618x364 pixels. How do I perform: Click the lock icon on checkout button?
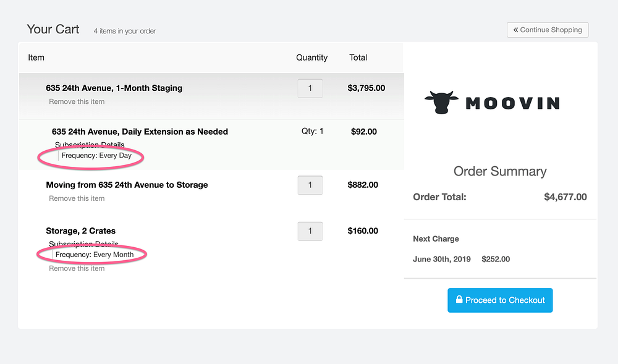tap(459, 299)
